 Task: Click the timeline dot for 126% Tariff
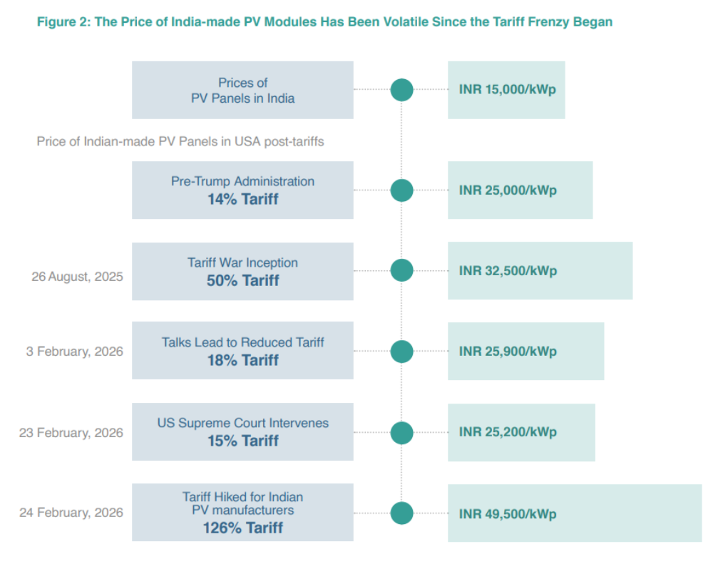pyautogui.click(x=401, y=513)
